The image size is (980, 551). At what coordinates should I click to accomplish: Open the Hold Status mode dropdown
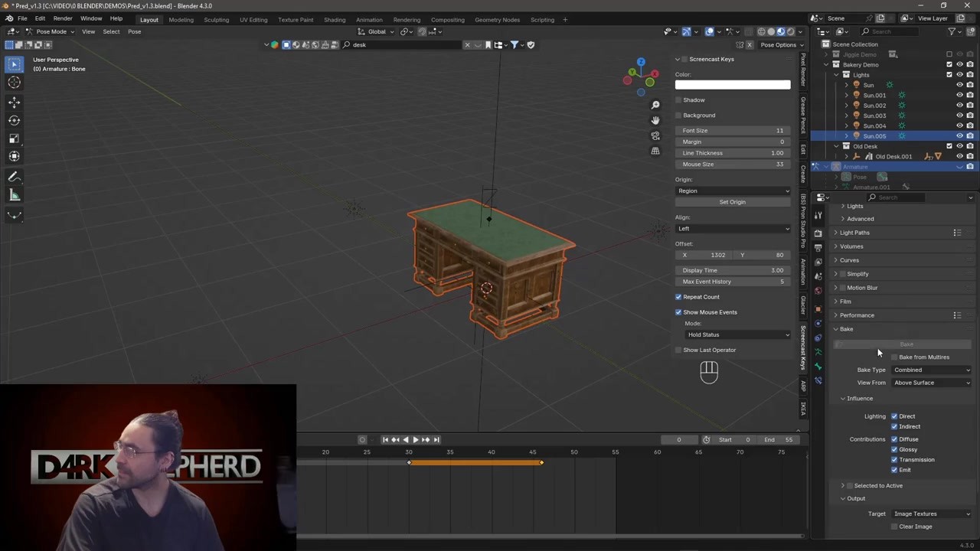coord(737,334)
